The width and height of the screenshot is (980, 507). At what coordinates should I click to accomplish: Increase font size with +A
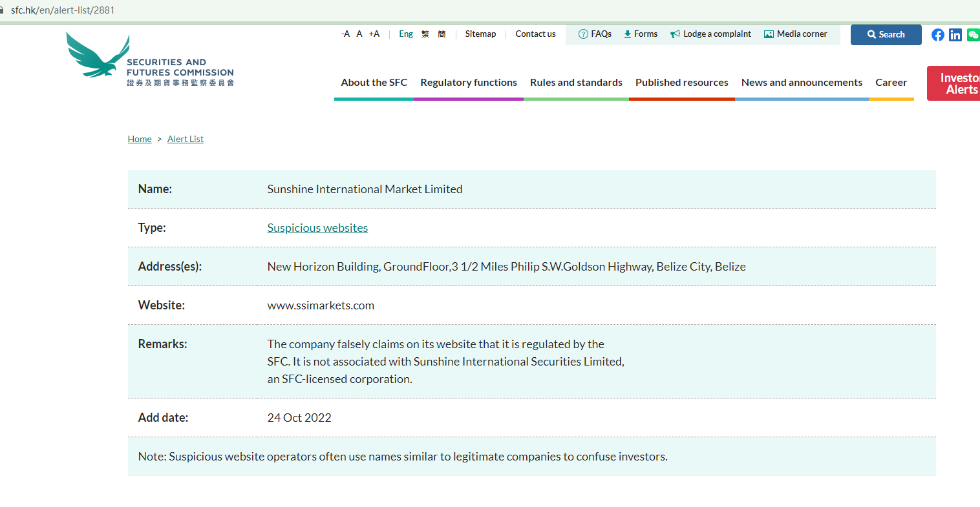click(374, 34)
